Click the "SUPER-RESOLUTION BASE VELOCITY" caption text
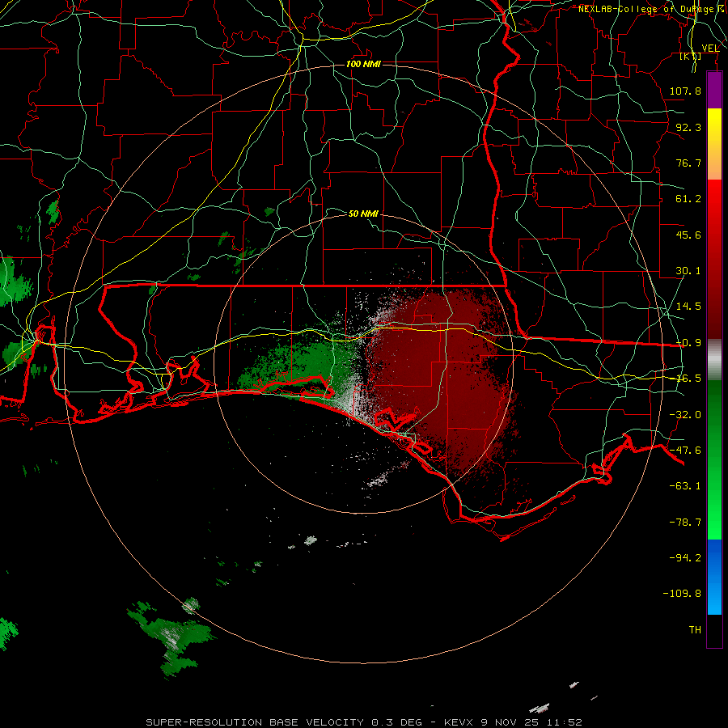The image size is (728, 728). [x=255, y=722]
